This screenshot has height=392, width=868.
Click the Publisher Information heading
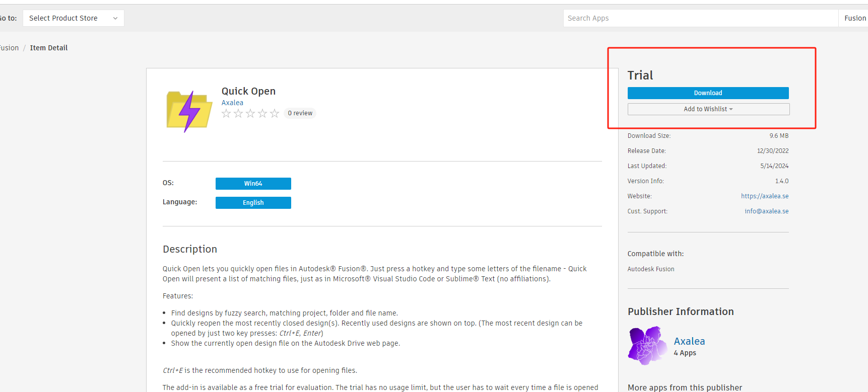tap(681, 311)
